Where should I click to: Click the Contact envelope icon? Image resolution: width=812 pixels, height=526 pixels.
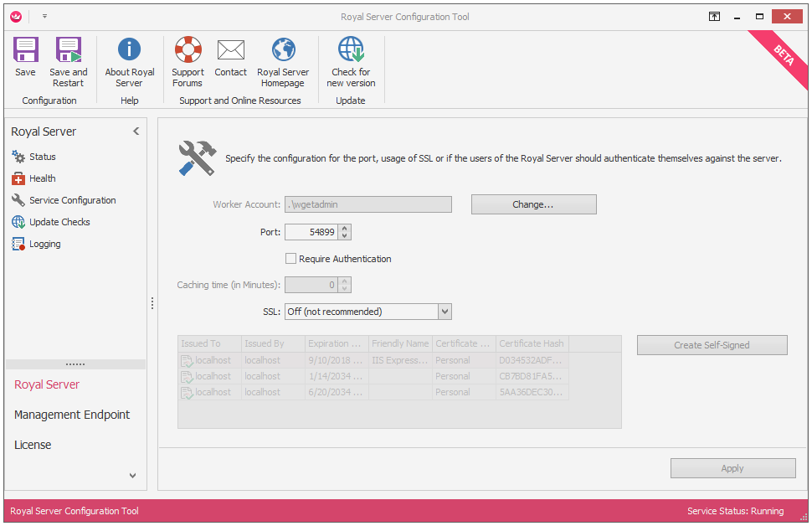(x=230, y=51)
